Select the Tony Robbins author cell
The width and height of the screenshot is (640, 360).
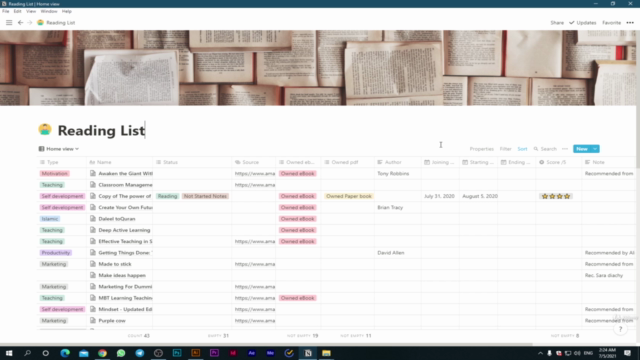pyautogui.click(x=398, y=173)
